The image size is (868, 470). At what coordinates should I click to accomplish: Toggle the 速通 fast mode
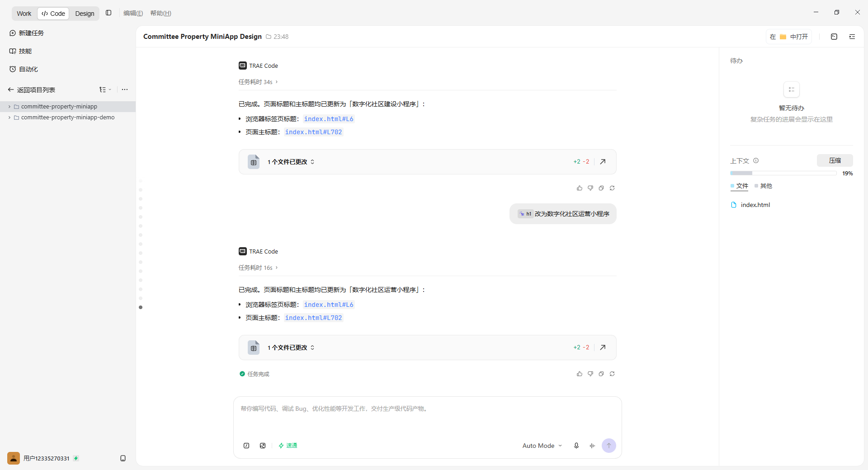click(288, 446)
